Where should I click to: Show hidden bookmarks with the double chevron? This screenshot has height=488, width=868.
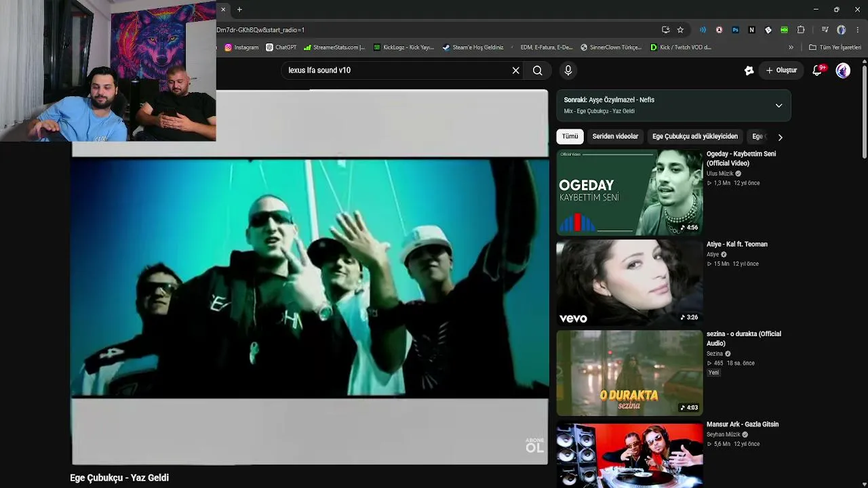point(791,47)
